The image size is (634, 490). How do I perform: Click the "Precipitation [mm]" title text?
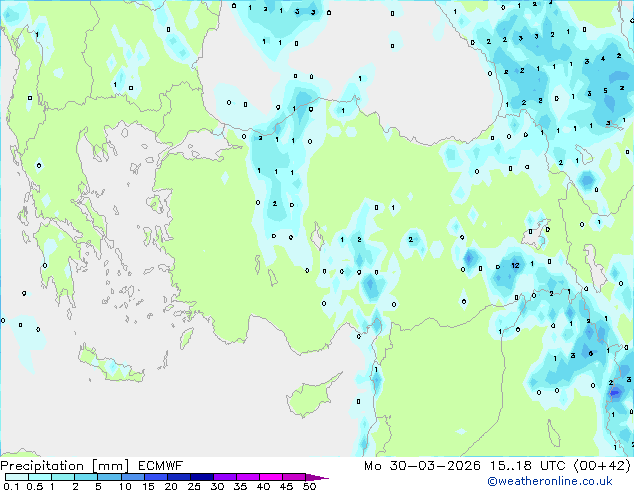65,466
